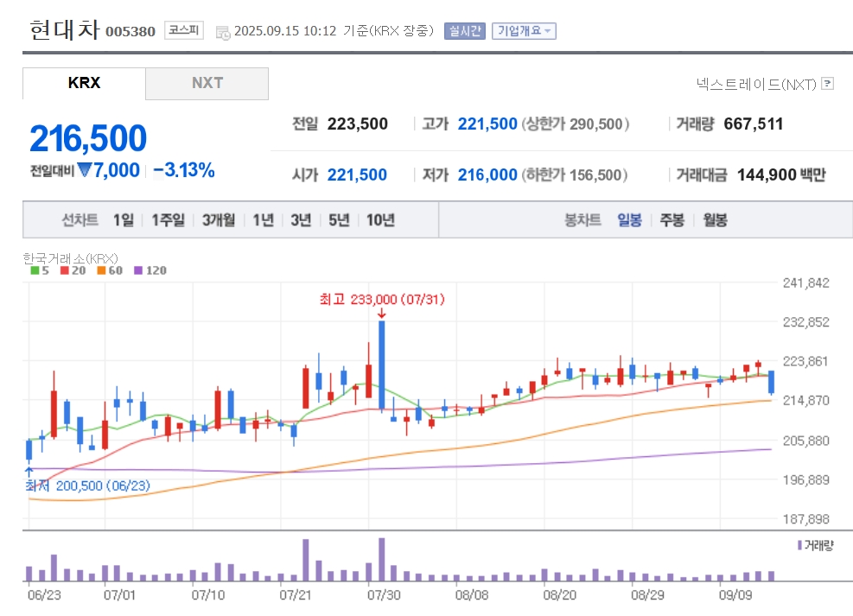
Task: Select the 주봉 weekly candle chart
Action: coord(672,219)
